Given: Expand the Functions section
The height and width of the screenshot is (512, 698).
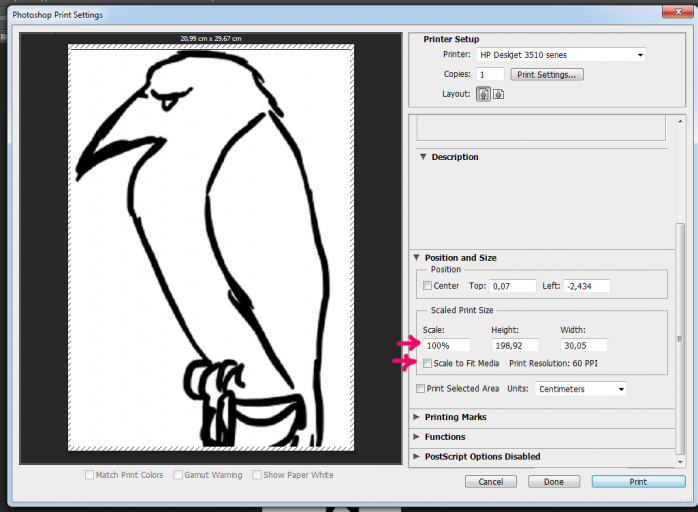Looking at the screenshot, I should coord(416,437).
